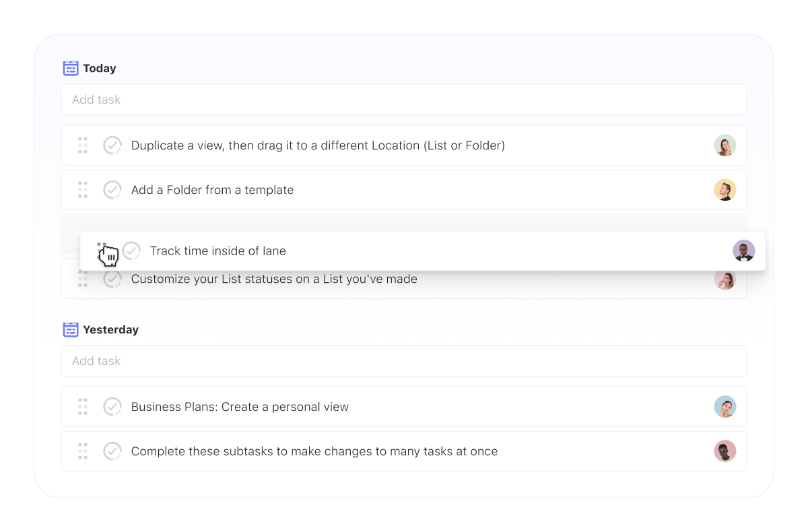Open Complete these subtasks task title

tap(314, 451)
